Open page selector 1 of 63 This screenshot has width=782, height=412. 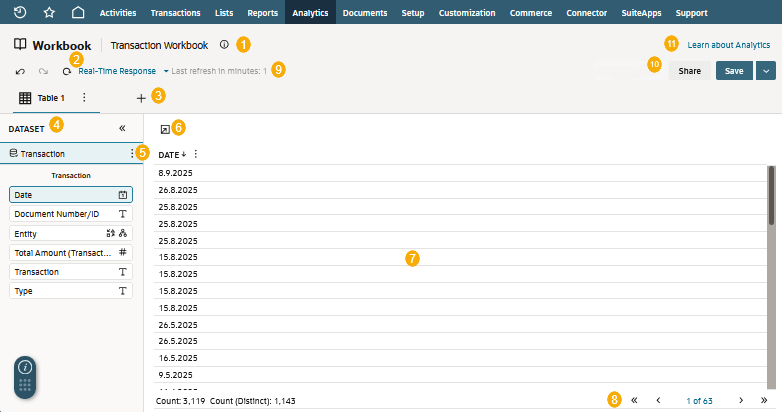(699, 401)
